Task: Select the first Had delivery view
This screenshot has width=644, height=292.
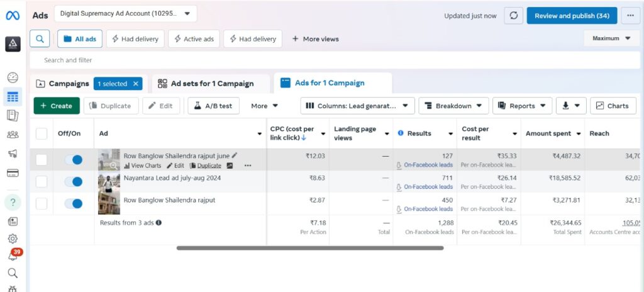Action: click(135, 38)
